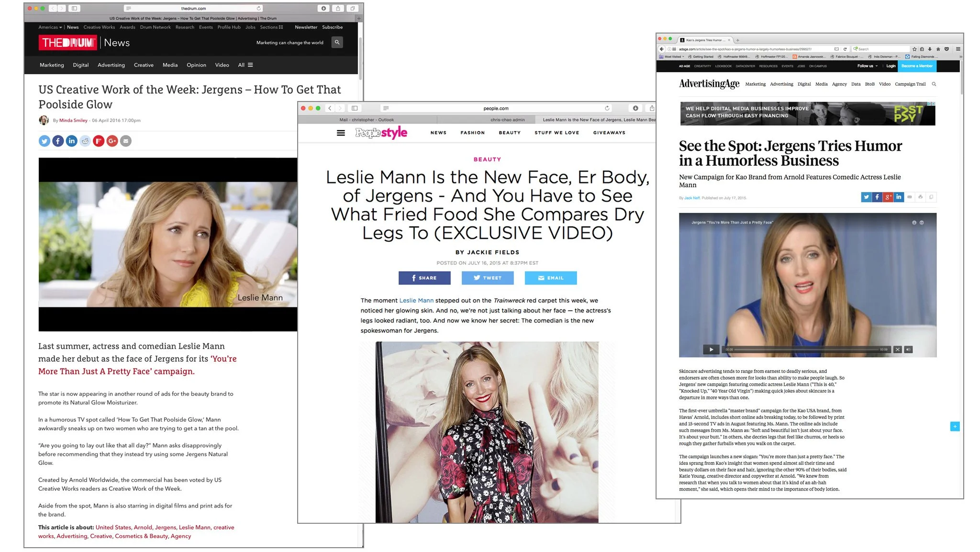The image size is (980, 552).
Task: Toggle reader view in Firefox address bar
Action: click(x=836, y=49)
